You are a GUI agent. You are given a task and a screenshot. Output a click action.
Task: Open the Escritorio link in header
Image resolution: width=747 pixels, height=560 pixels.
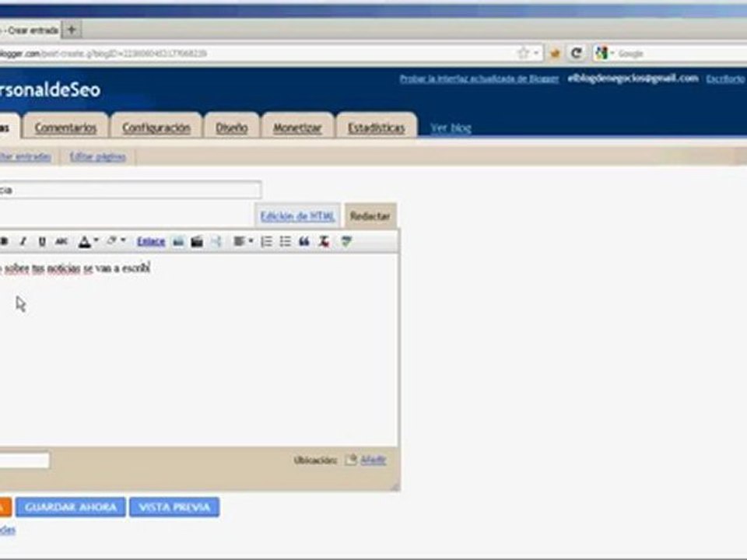coord(725,79)
